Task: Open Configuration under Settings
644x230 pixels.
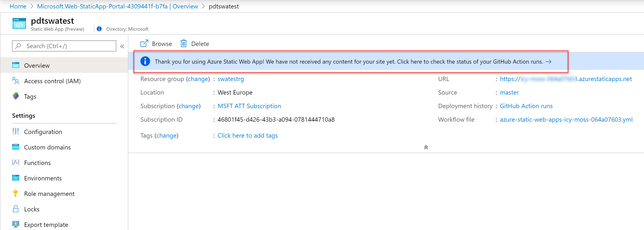Action: pos(43,132)
